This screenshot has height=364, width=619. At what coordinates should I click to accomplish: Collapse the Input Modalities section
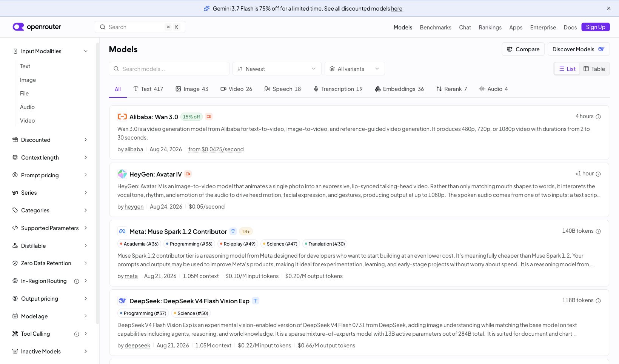(50, 51)
